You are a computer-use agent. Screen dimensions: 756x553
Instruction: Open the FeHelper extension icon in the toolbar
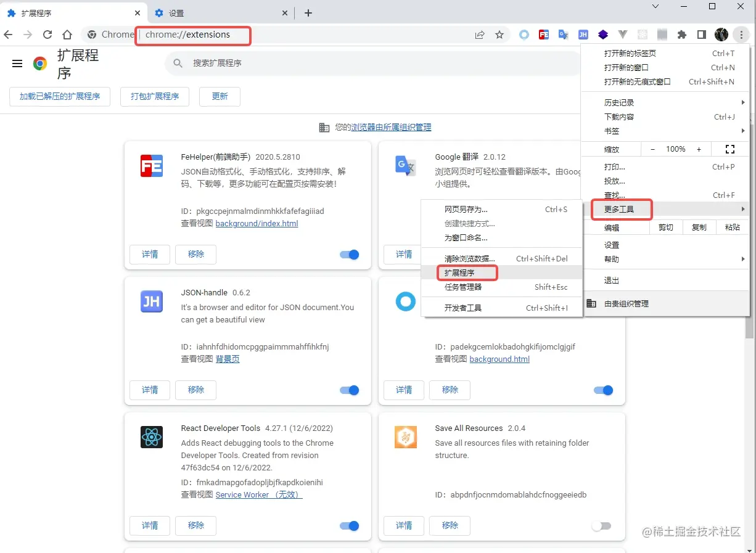(x=544, y=35)
